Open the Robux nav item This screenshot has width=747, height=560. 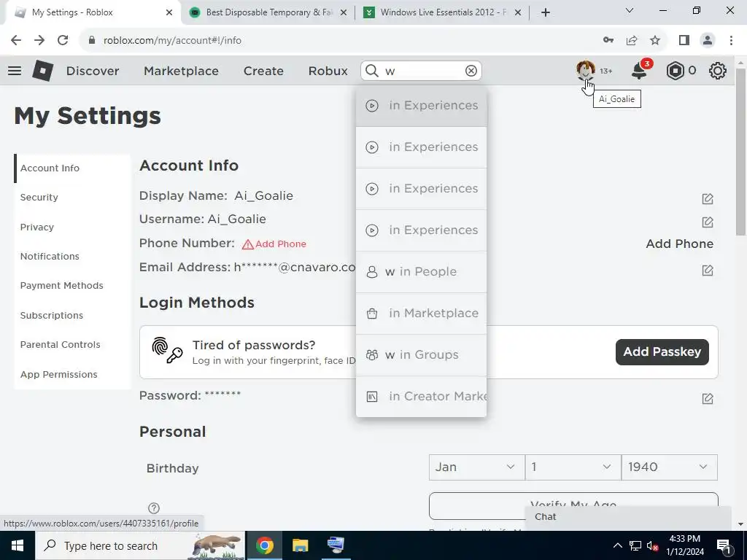coord(328,71)
